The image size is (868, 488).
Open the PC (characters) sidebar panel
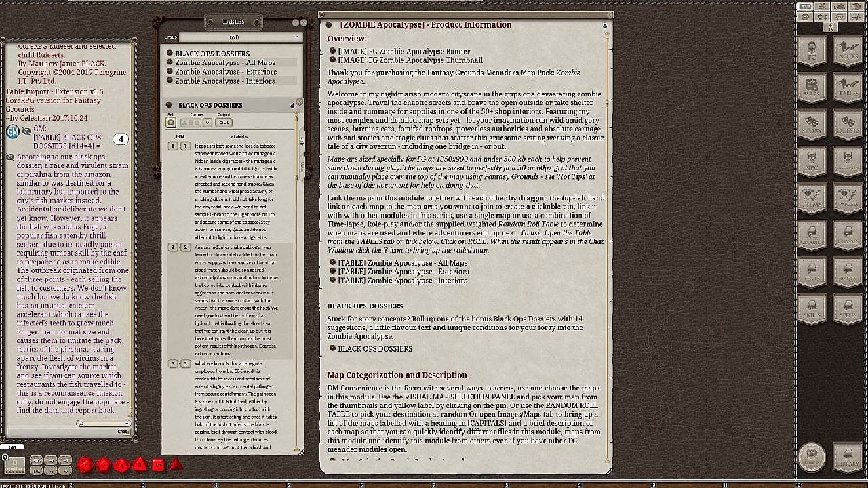pyautogui.click(x=811, y=51)
